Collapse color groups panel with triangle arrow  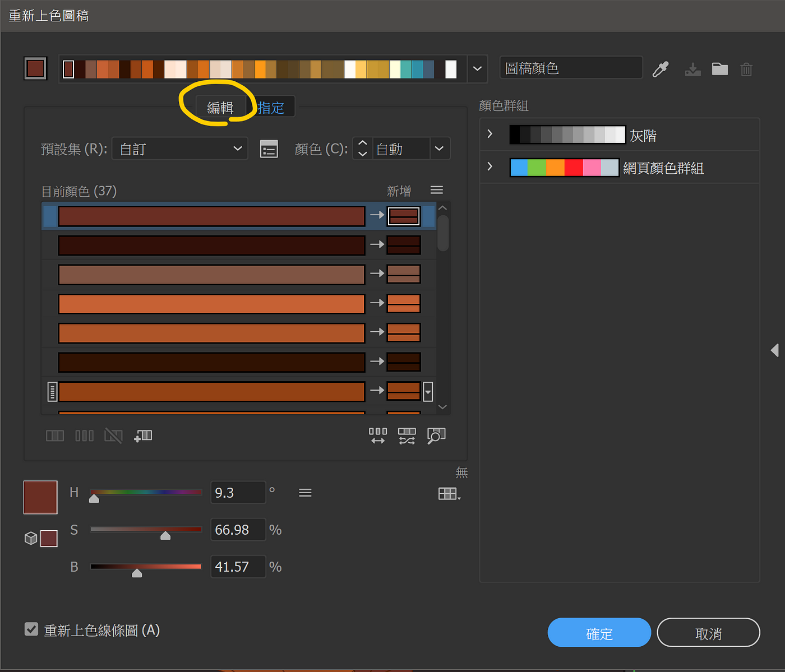click(x=775, y=350)
